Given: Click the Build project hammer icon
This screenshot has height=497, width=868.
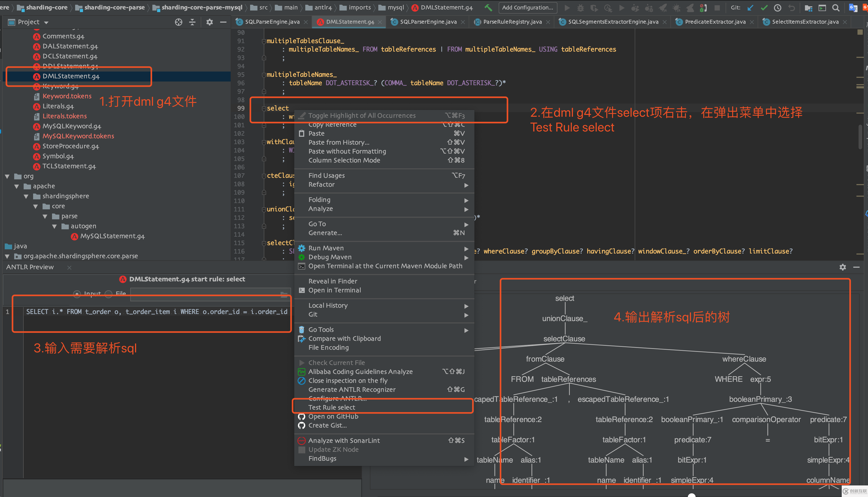Looking at the screenshot, I should click(x=488, y=8).
